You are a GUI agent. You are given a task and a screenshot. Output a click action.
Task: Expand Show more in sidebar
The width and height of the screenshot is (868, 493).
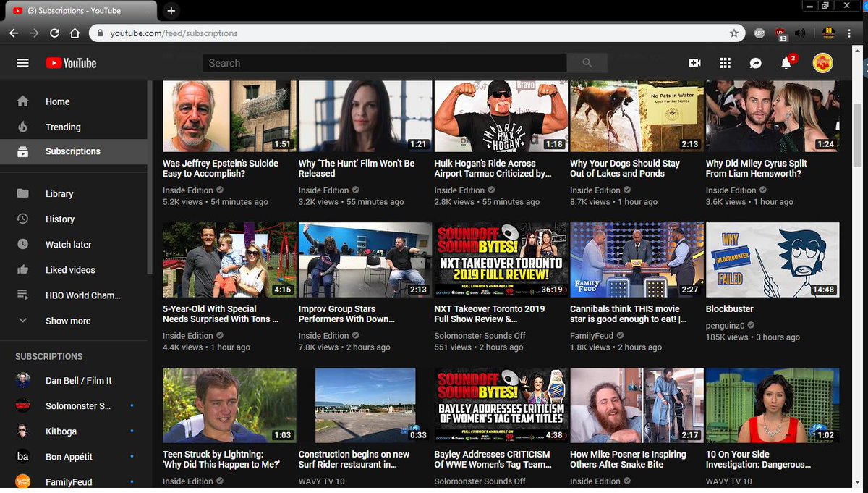coord(73,320)
